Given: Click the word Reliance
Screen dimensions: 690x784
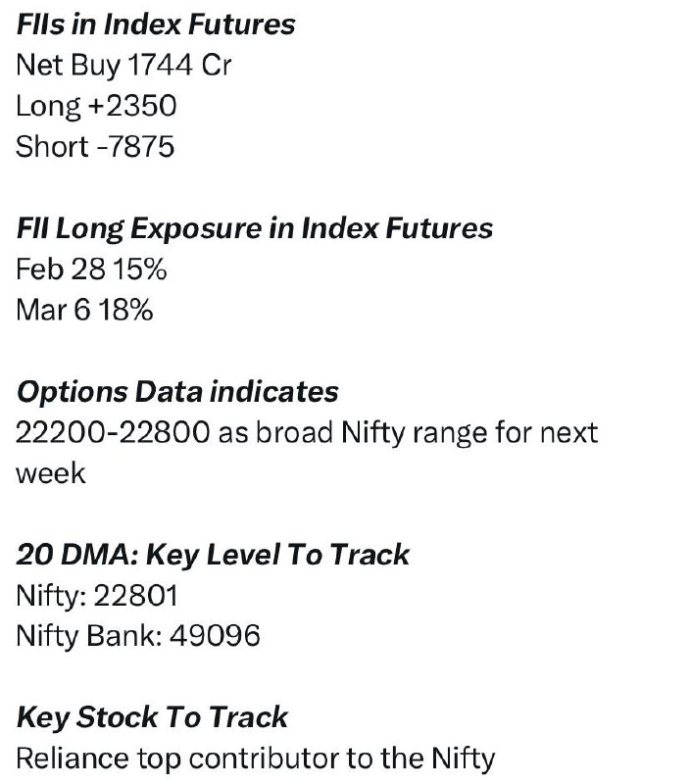Looking at the screenshot, I should tap(73, 759).
